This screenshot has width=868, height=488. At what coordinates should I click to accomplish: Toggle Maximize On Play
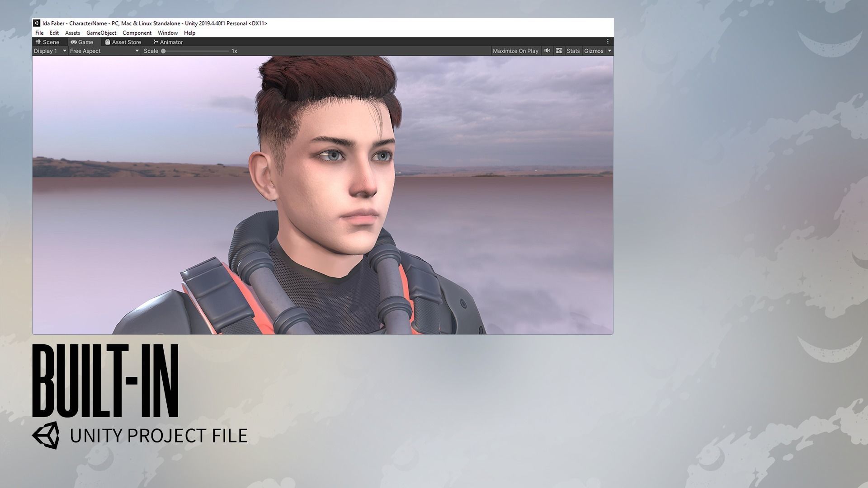[515, 51]
